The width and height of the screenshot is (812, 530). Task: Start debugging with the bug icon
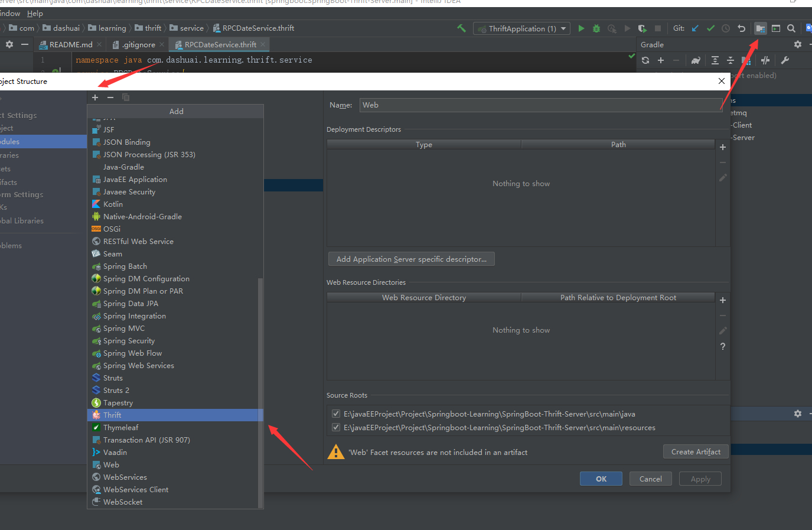pos(596,28)
